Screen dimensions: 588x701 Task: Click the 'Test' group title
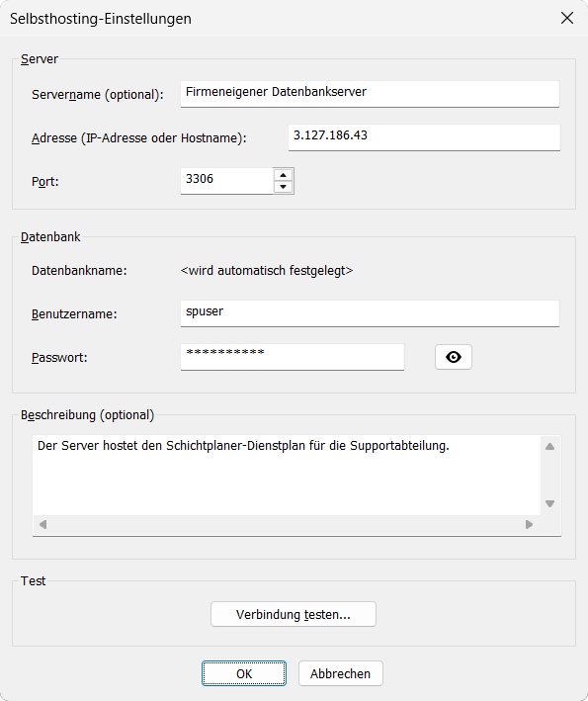coord(33,580)
